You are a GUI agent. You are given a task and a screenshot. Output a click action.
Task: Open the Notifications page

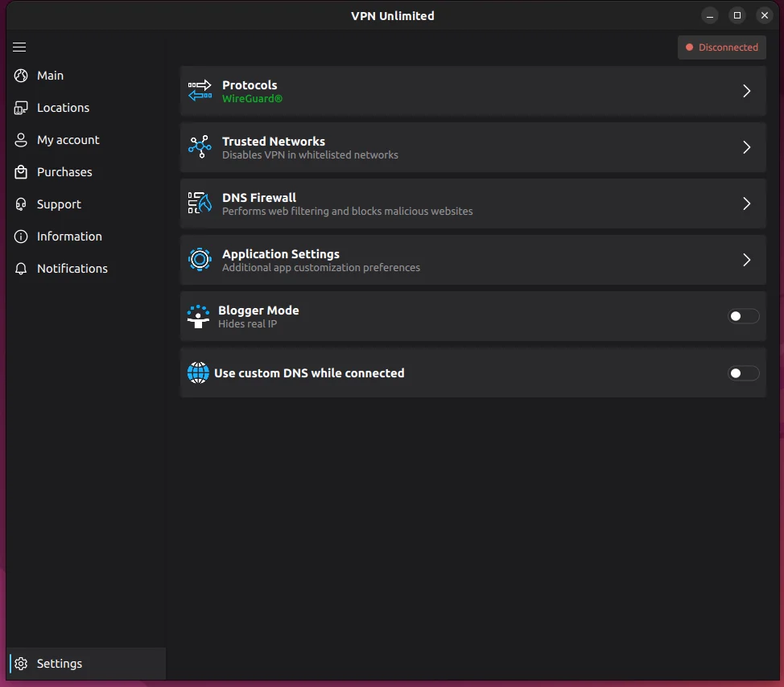[72, 269]
